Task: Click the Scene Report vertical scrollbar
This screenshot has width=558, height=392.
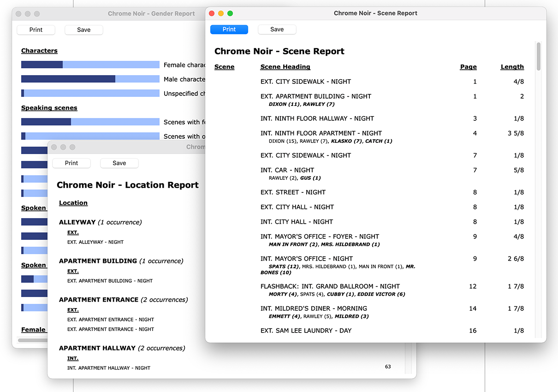Action: pyautogui.click(x=538, y=57)
